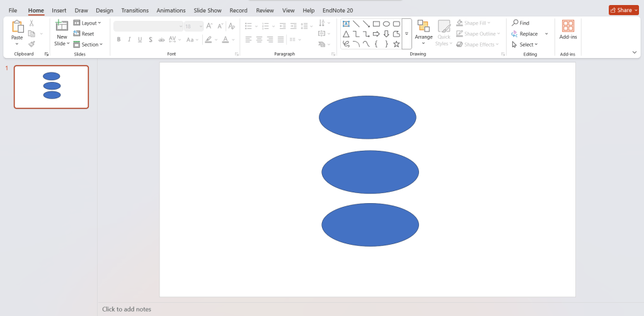Click the middle blue ellipse on slide
Screen dimensions: 644x316
coord(370,172)
